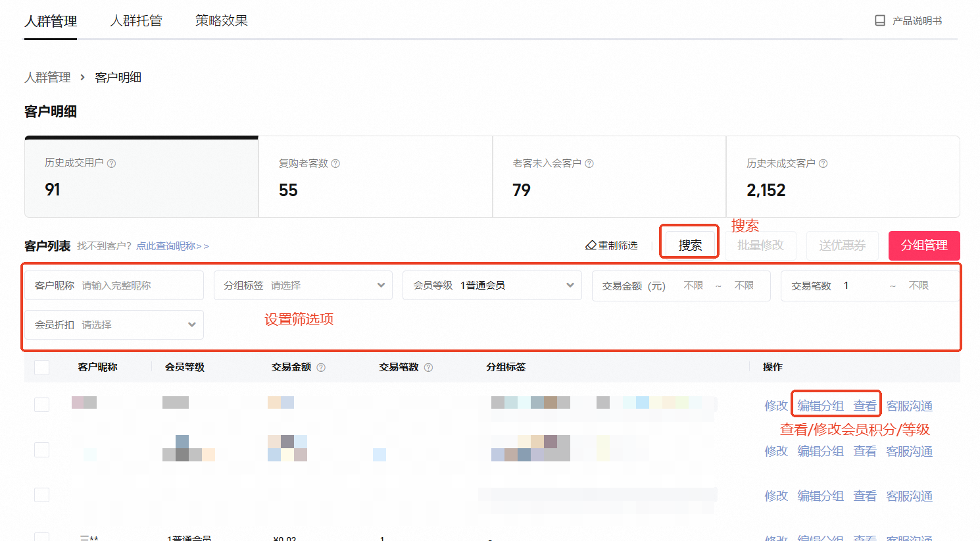
Task: Open the 会员等级 dropdown
Action: [492, 286]
